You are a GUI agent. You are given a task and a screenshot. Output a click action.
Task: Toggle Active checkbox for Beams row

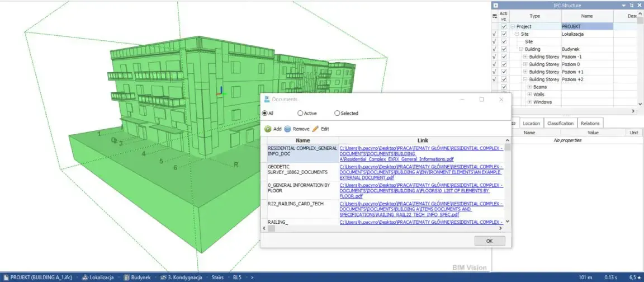pos(504,87)
